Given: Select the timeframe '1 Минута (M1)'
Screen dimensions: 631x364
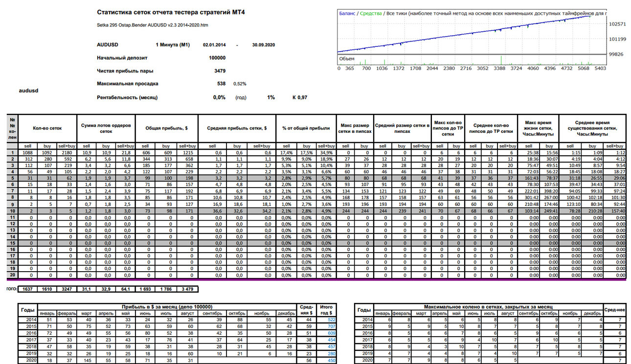Looking at the screenshot, I should 173,45.
